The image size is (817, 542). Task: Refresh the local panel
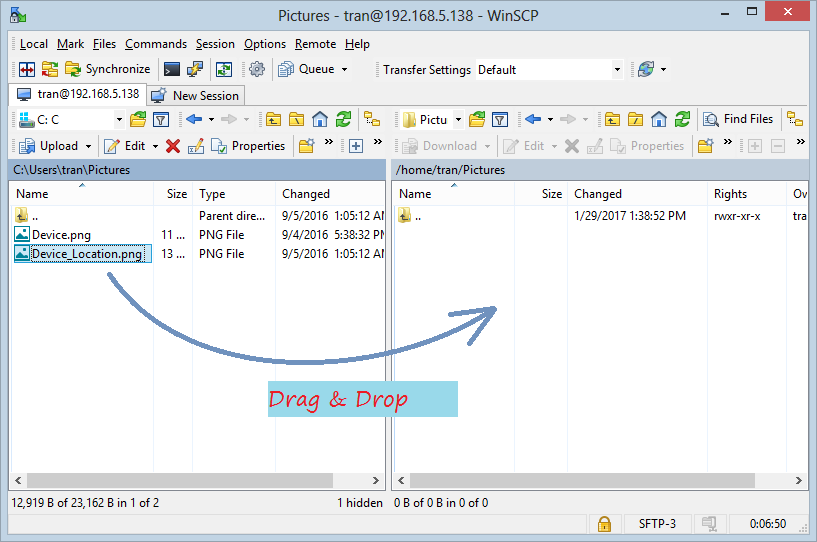[x=343, y=120]
